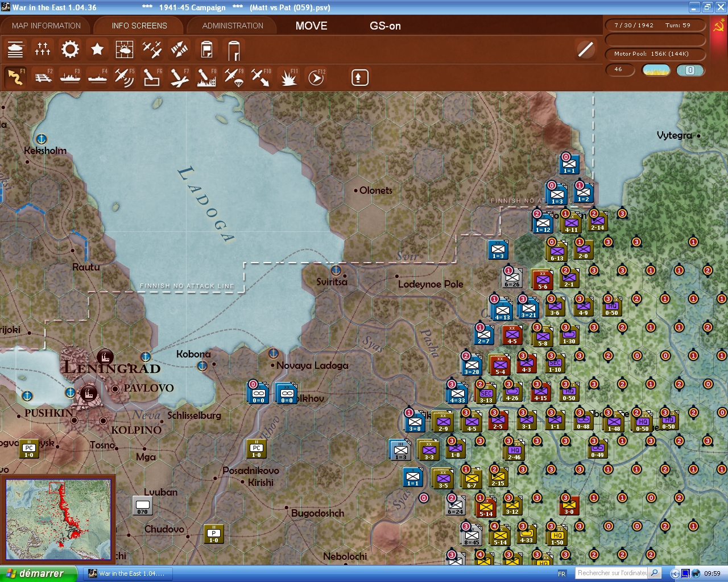Switch to the INFO SCREENS tab
The height and width of the screenshot is (582, 728).
(x=139, y=26)
